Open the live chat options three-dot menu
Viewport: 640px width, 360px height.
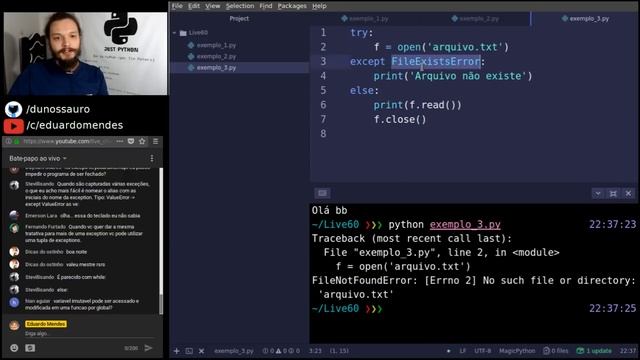coord(152,158)
